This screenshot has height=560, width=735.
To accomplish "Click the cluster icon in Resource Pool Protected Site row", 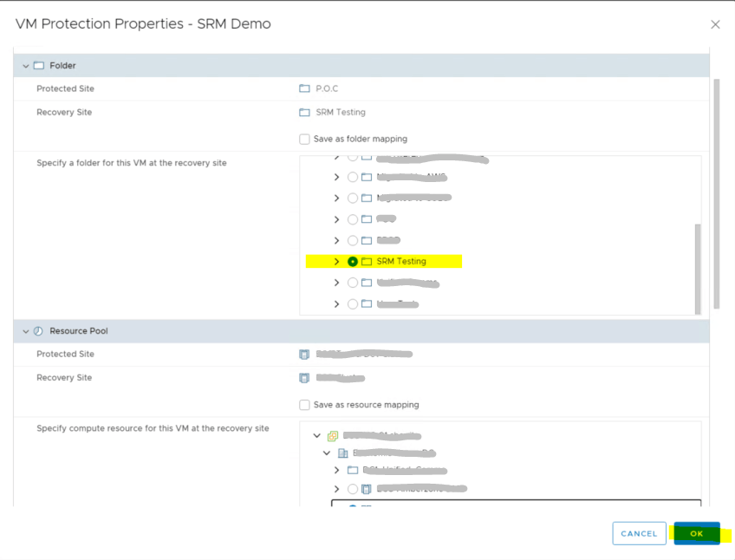I will [x=304, y=355].
